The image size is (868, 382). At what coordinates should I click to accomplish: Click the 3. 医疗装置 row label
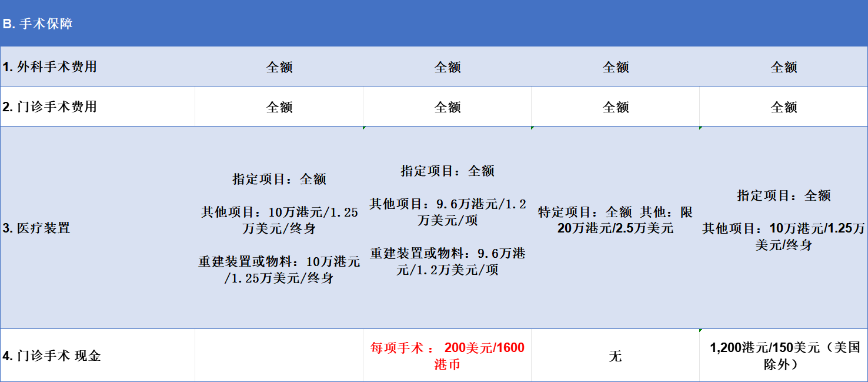click(36, 228)
